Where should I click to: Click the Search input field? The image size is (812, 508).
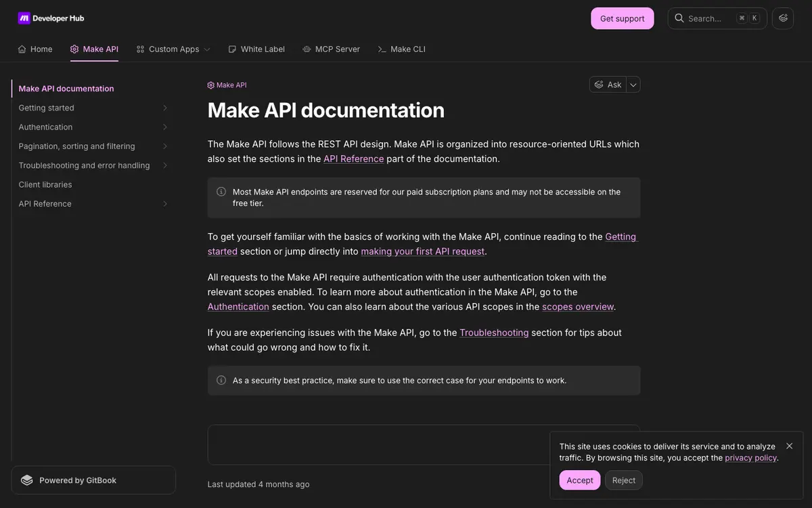pyautogui.click(x=717, y=18)
